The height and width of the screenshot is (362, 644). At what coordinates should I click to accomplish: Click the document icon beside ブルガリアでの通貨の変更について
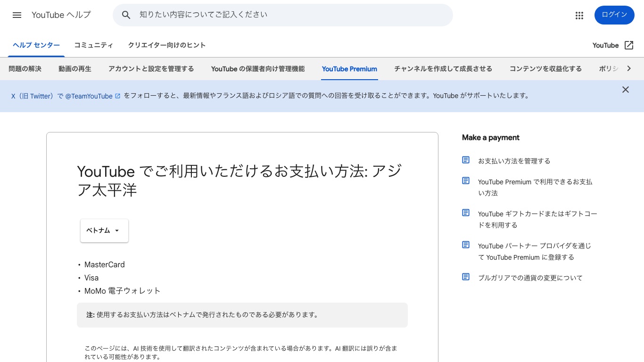466,277
